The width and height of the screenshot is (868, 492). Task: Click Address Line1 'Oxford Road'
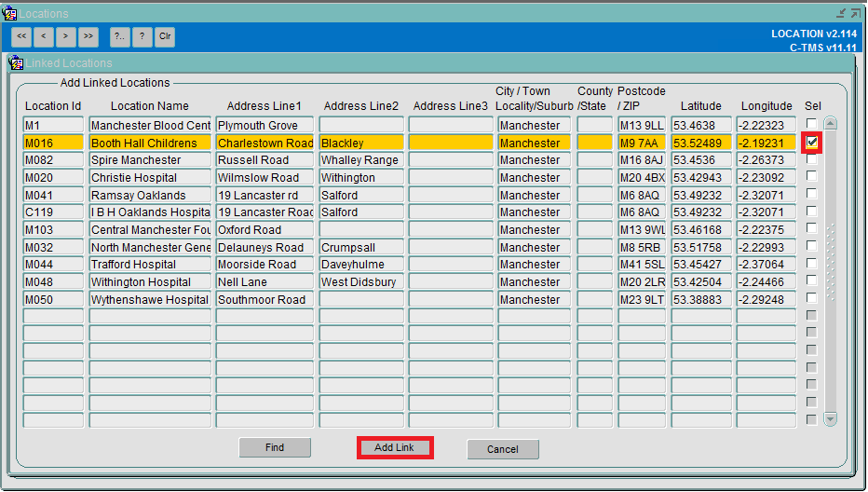[264, 230]
